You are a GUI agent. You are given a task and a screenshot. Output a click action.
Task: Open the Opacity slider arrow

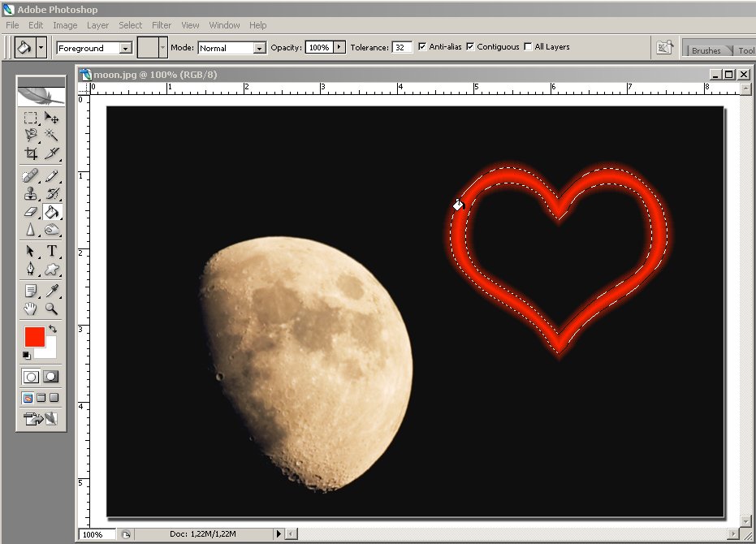point(339,47)
